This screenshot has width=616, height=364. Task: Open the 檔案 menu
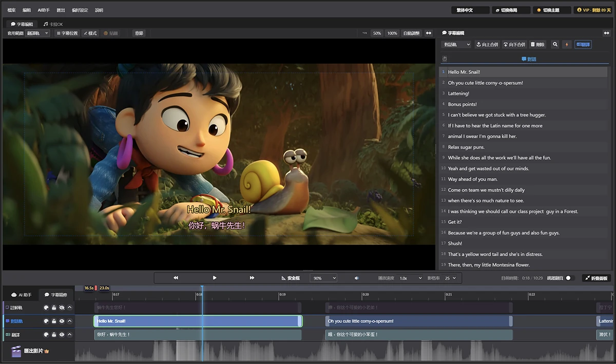tap(12, 10)
